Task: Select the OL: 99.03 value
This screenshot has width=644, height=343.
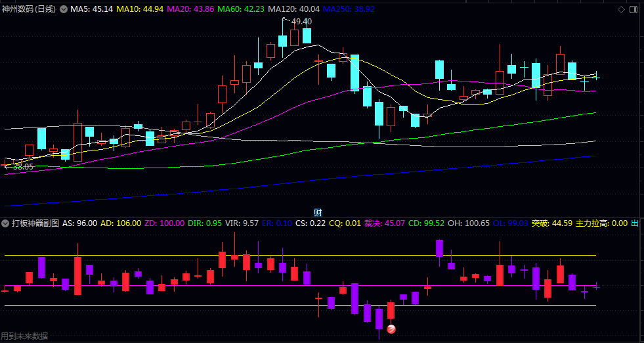Action: tap(510, 223)
